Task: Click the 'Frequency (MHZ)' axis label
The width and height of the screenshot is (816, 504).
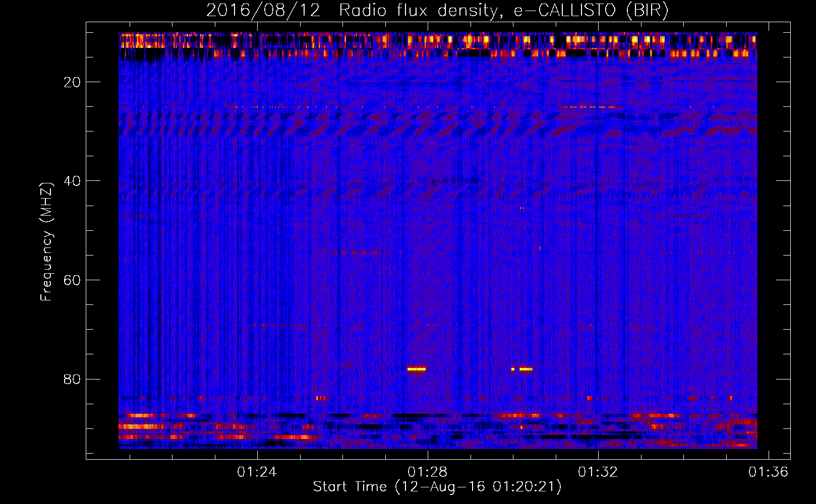Action: click(46, 242)
